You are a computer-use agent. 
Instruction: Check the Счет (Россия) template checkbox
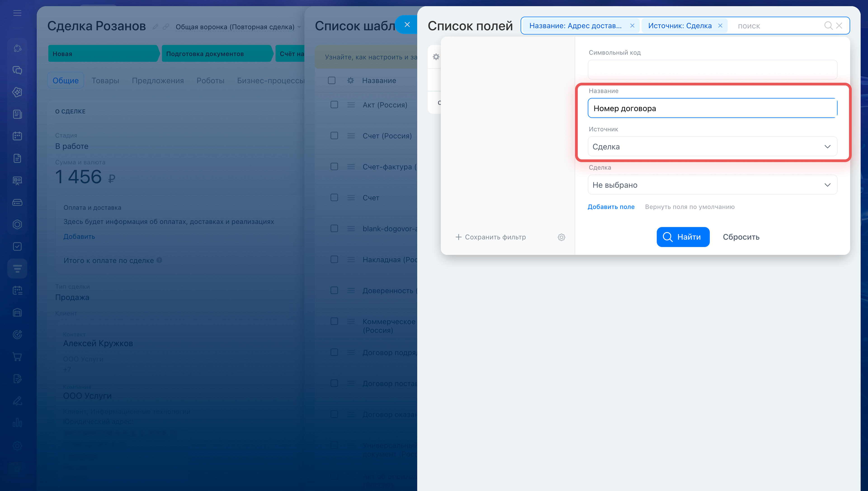point(334,136)
